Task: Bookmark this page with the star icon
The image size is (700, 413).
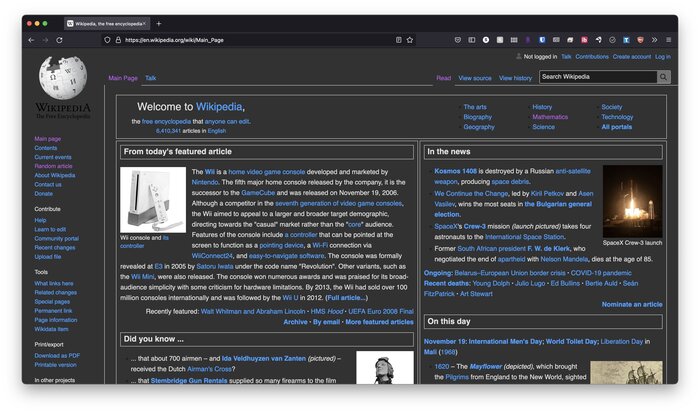Action: click(x=410, y=40)
